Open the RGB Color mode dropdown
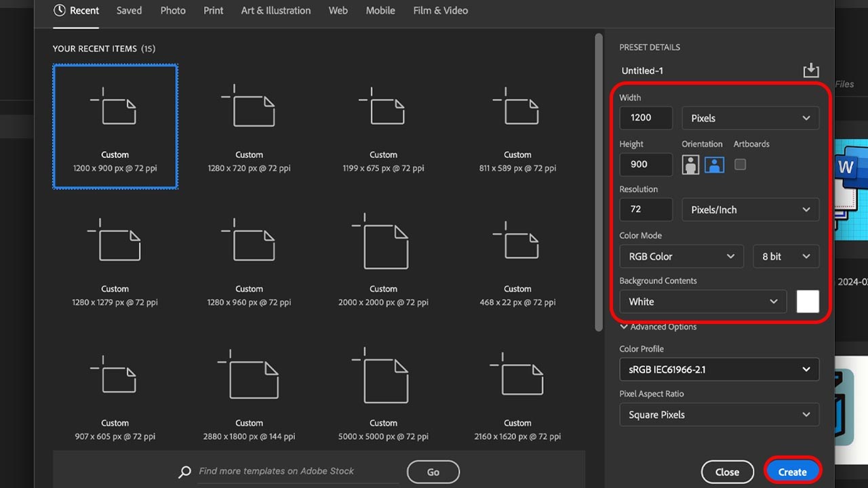The height and width of the screenshot is (488, 868). [x=682, y=256]
